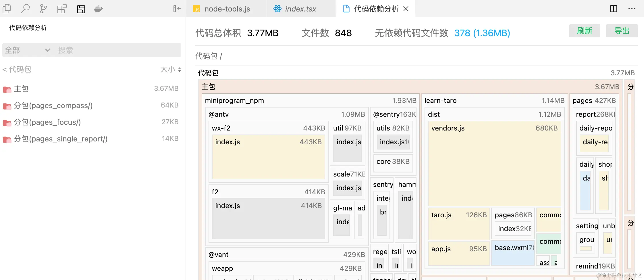Viewport: 644px width, 280px height.
Task: Open @sentry treemap header
Action: pyautogui.click(x=393, y=114)
